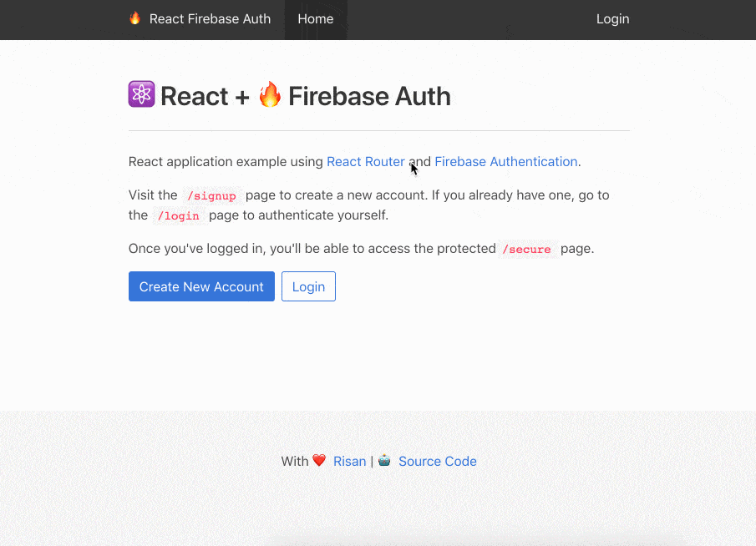Click the Create New Account button

click(x=201, y=286)
